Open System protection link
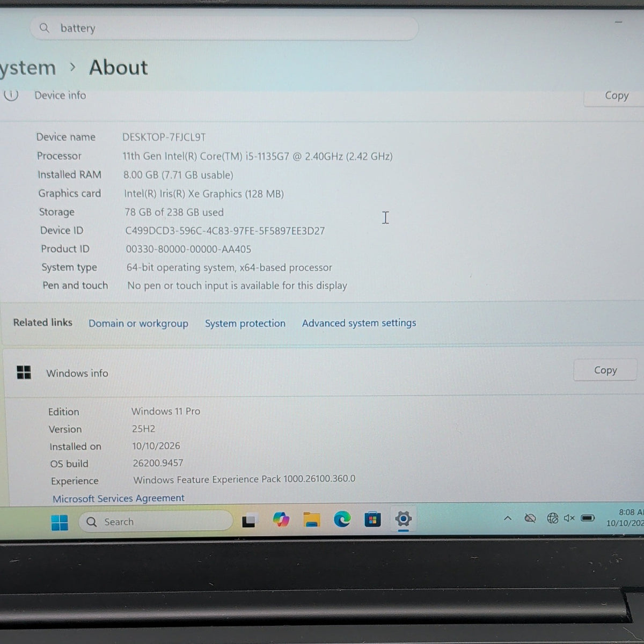 click(x=245, y=324)
